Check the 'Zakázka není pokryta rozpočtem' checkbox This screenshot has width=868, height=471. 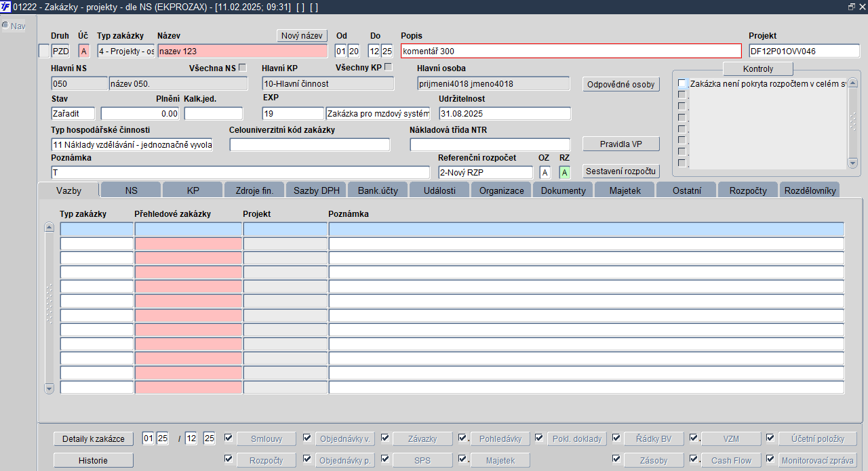pyautogui.click(x=682, y=83)
